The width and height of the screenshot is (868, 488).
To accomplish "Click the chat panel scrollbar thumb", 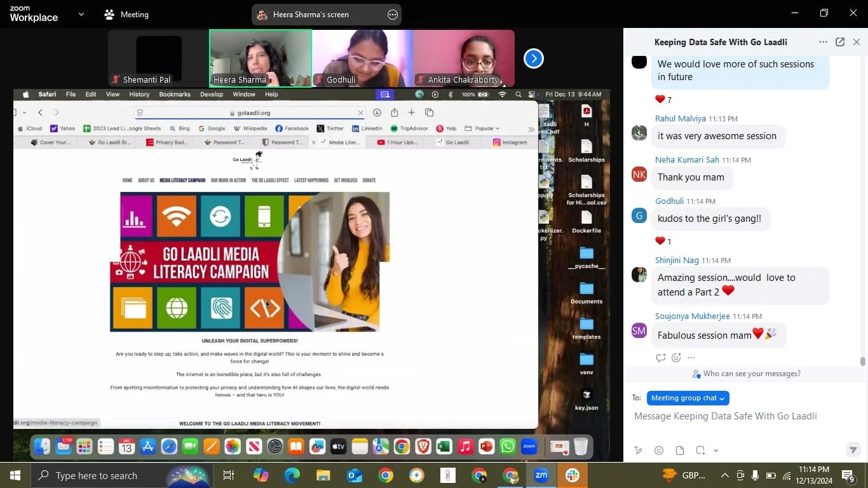I will click(862, 362).
